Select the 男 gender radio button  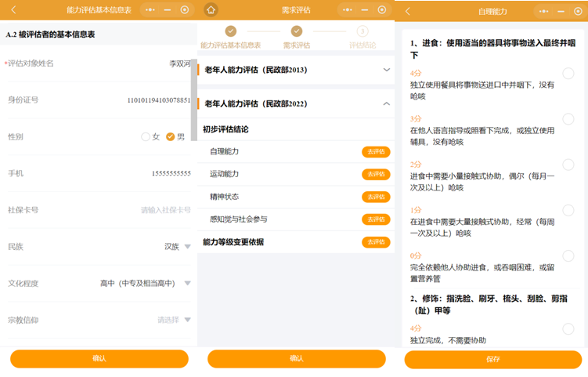[x=170, y=136]
